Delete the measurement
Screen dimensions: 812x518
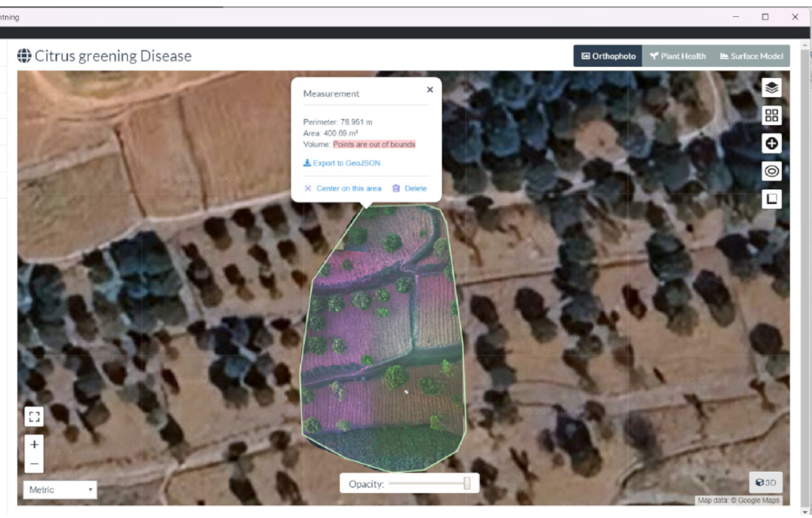pos(409,188)
